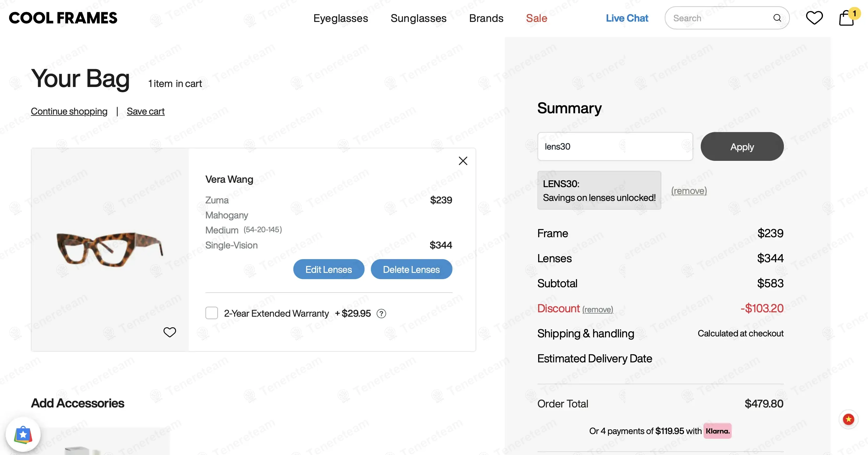Focus the promo code field containing lens30

pos(615,146)
